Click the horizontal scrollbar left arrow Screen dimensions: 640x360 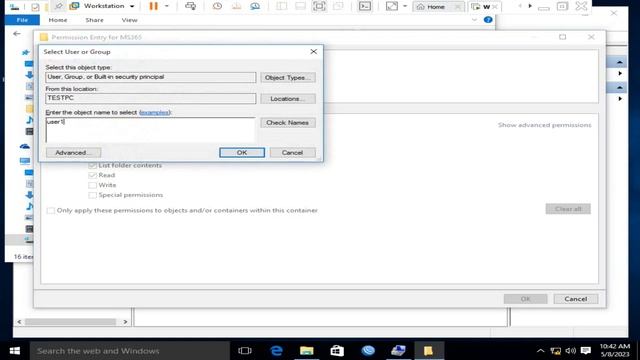tap(19, 322)
